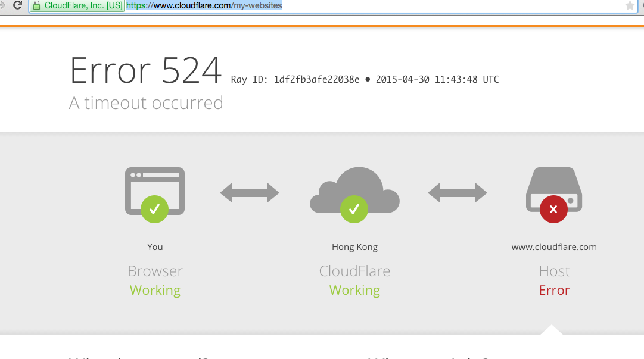Click the 2015-04-30 11:43:48 UTC timestamp
Image resolution: width=644 pixels, height=359 pixels.
[437, 80]
